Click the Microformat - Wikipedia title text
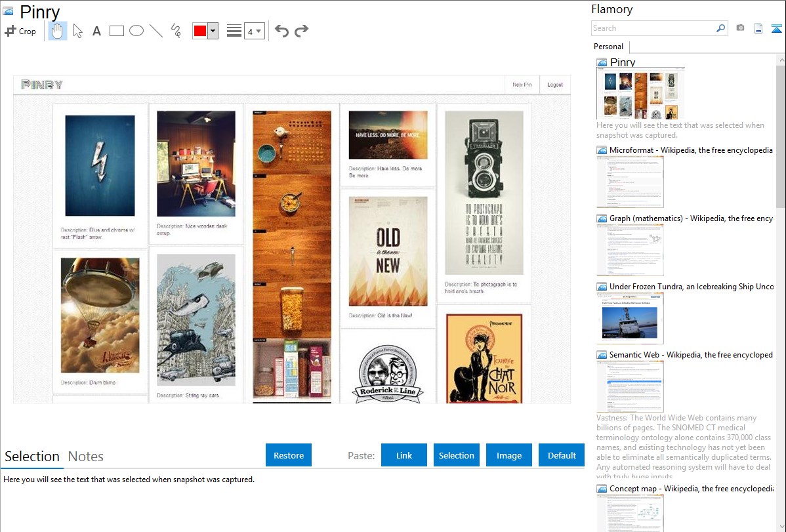This screenshot has width=786, height=532. [x=691, y=150]
